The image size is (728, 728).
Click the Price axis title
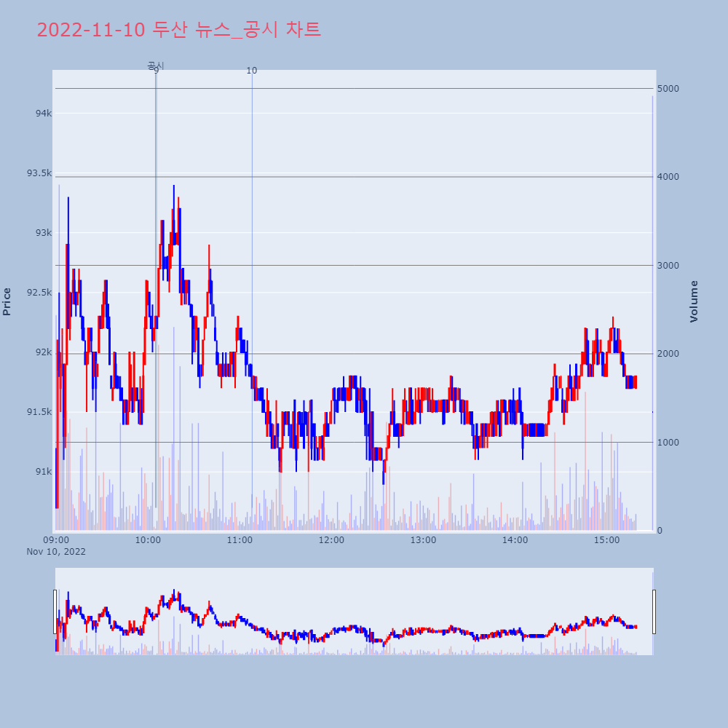click(7, 302)
